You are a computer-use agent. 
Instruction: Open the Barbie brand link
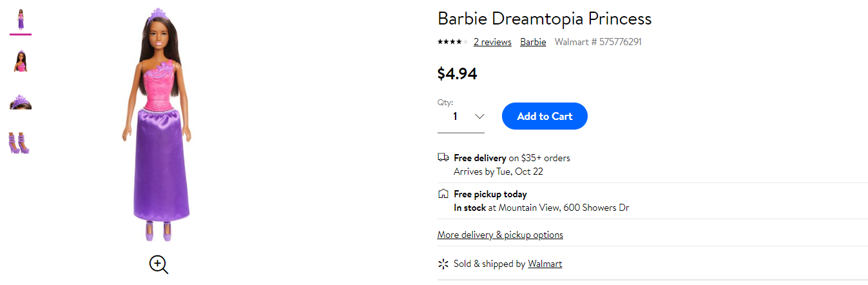pyautogui.click(x=533, y=42)
